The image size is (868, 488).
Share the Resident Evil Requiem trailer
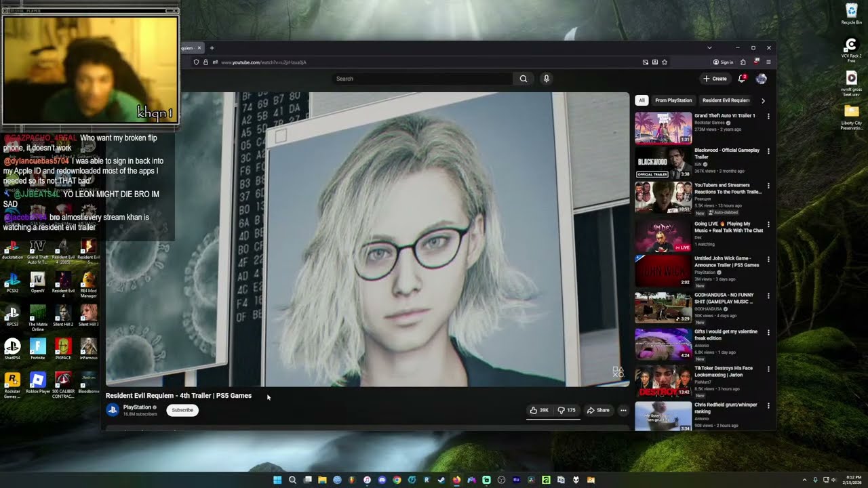[598, 410]
